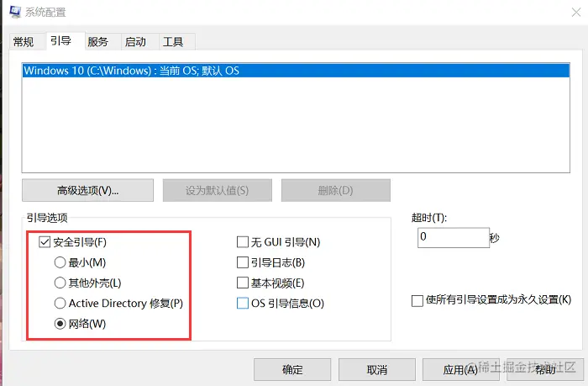Viewport: 588px width, 386px height.
Task: Click the 设为默认值(S) button
Action: click(217, 190)
